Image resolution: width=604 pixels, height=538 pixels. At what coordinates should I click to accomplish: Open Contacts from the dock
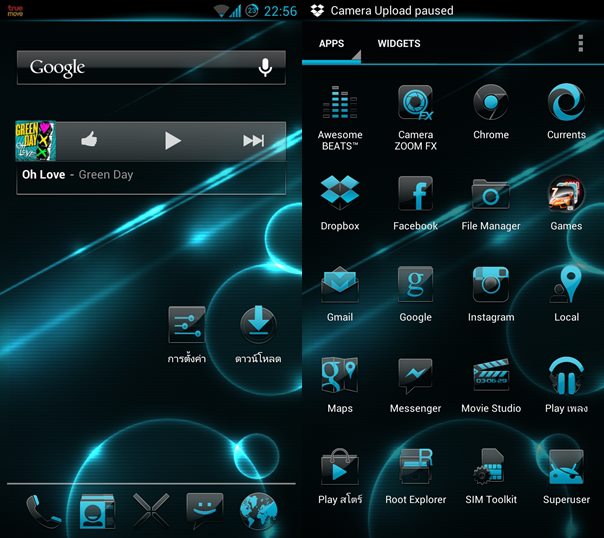[97, 511]
